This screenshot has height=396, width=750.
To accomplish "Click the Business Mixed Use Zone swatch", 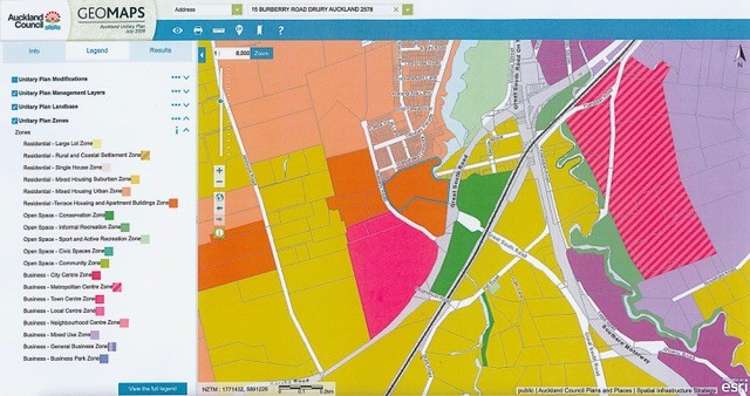I will coord(95,335).
